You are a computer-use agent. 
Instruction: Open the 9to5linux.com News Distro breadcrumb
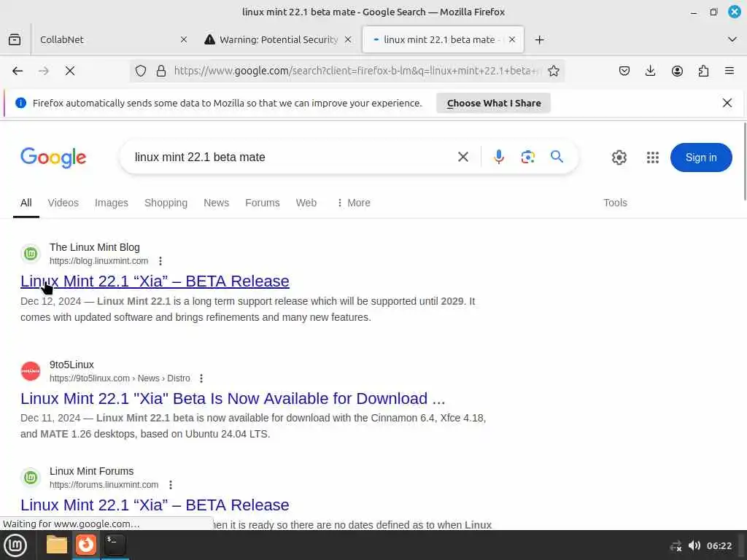point(120,378)
